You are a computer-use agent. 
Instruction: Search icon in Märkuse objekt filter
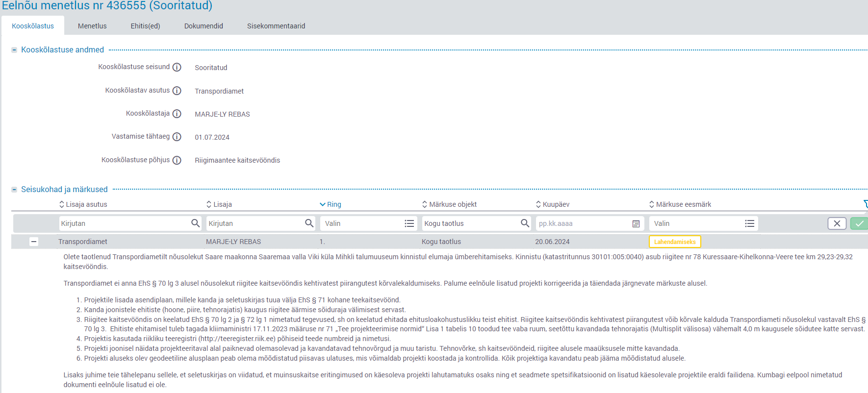(x=525, y=223)
